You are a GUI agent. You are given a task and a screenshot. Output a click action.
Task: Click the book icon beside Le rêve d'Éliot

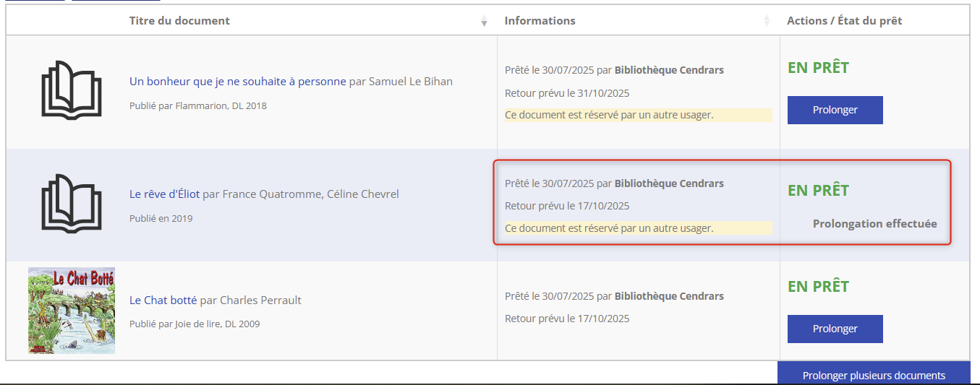(71, 203)
